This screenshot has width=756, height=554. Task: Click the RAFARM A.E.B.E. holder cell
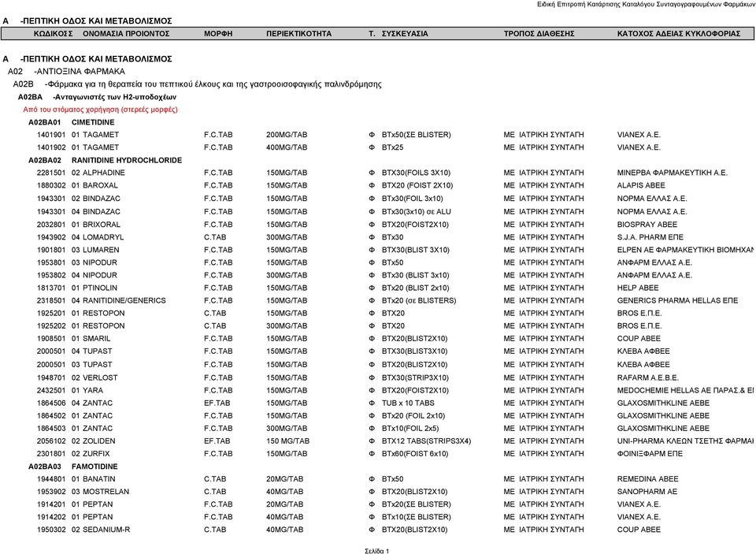[x=648, y=377]
